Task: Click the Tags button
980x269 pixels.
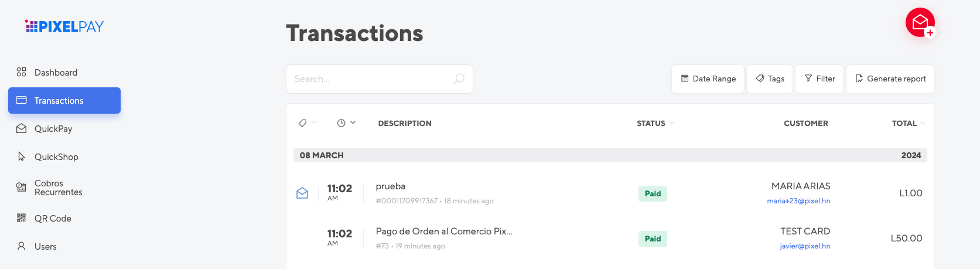Action: 770,79
